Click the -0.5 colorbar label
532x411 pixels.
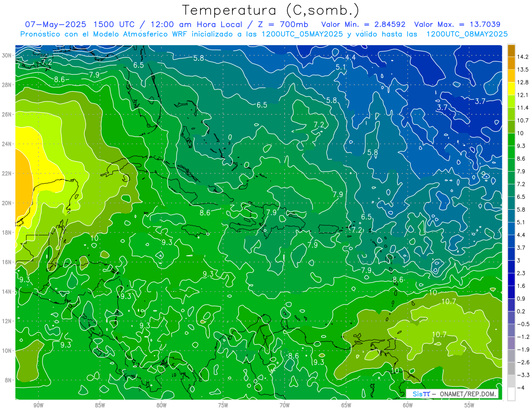(x=523, y=324)
